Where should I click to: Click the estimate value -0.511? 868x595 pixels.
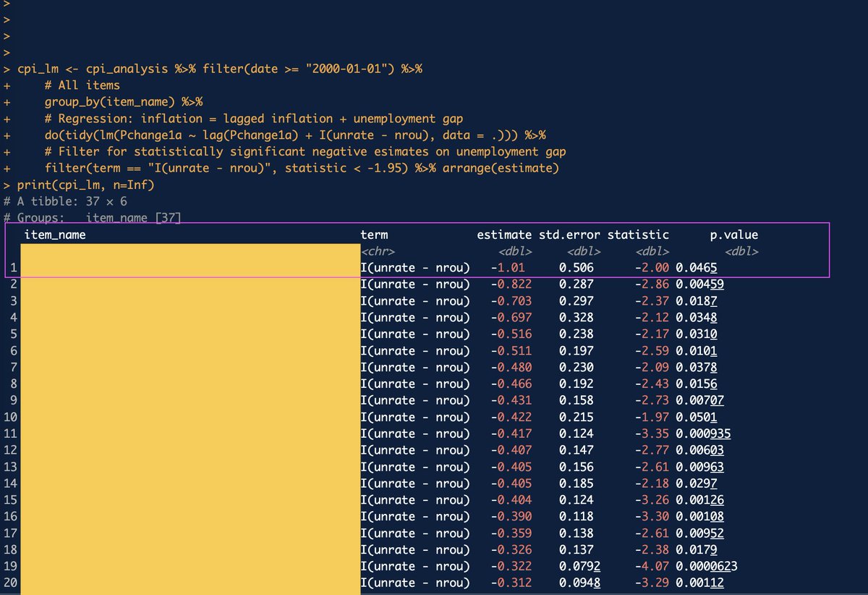(511, 351)
